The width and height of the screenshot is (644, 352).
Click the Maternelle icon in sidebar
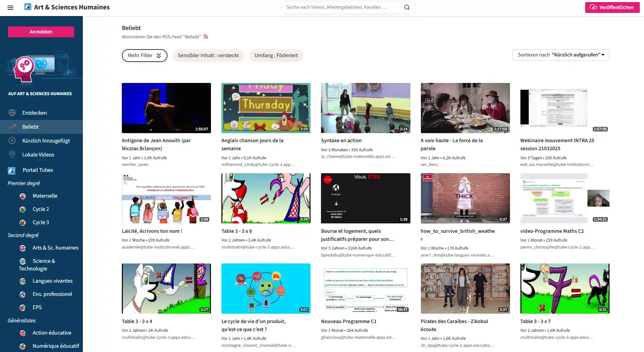[23, 196]
